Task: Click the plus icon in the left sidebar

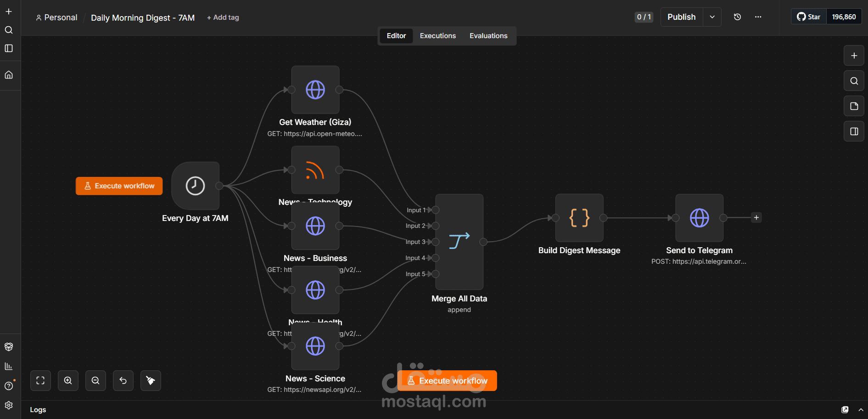Action: click(x=9, y=11)
